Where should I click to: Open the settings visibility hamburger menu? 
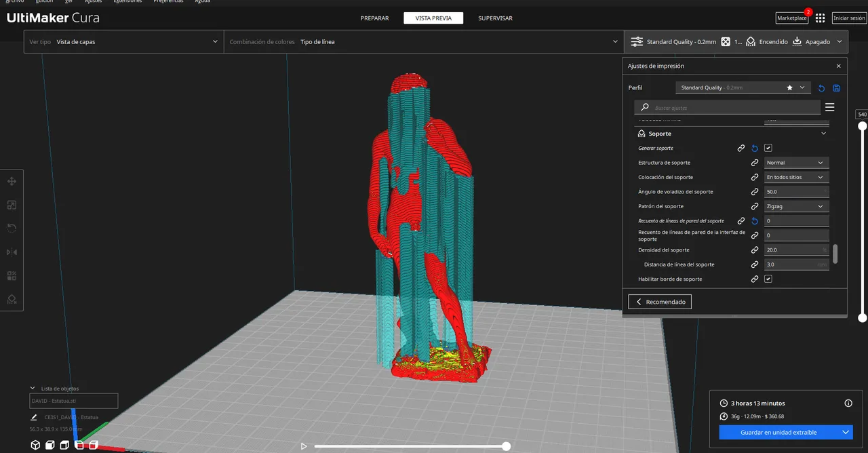tap(829, 108)
